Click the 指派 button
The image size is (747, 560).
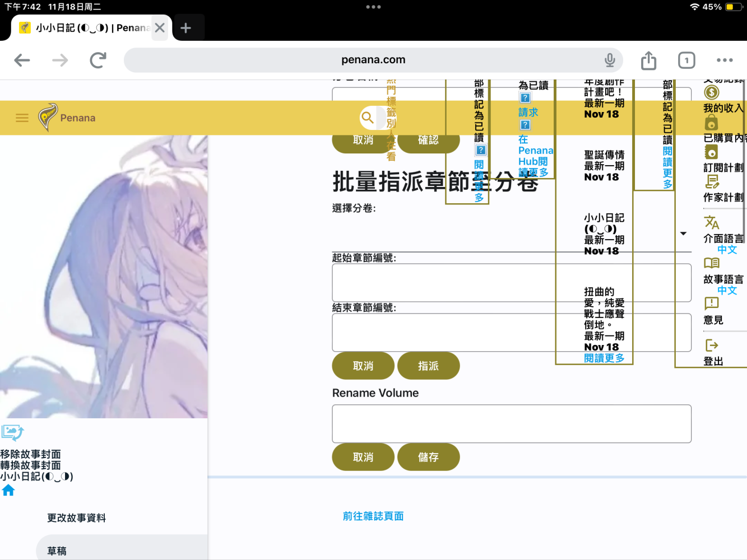[429, 366]
